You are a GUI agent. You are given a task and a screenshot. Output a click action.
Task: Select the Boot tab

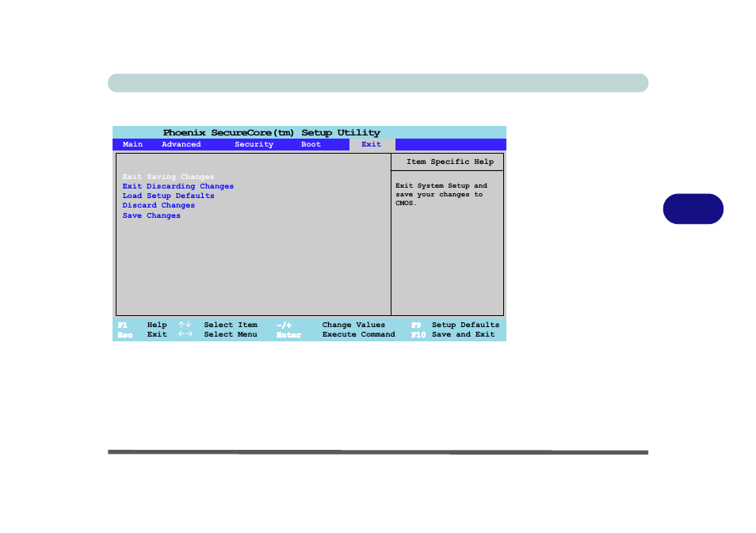(311, 145)
